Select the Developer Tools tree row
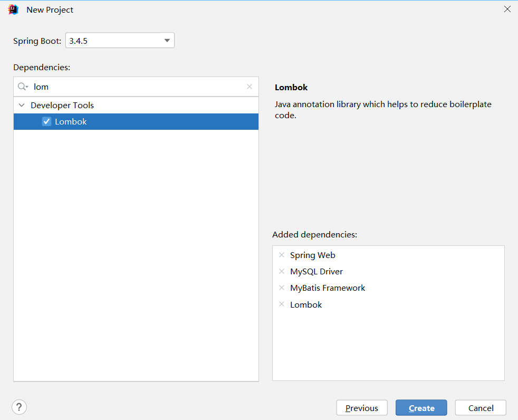 coord(136,105)
